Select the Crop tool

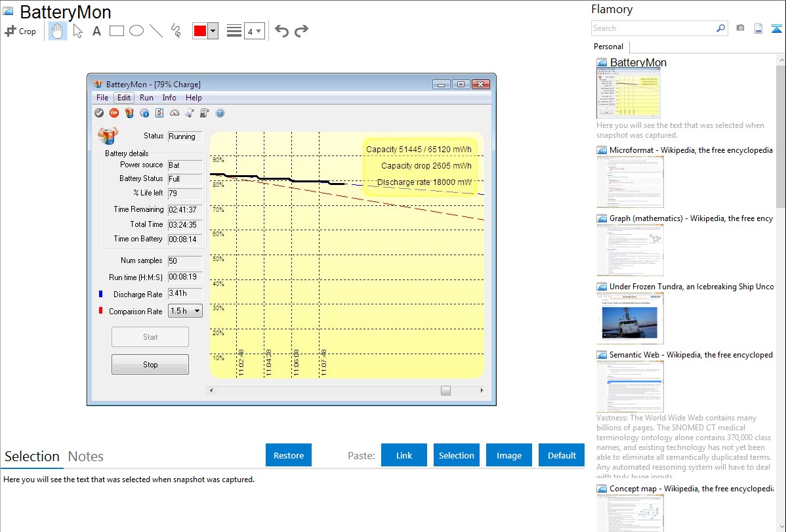pos(20,31)
